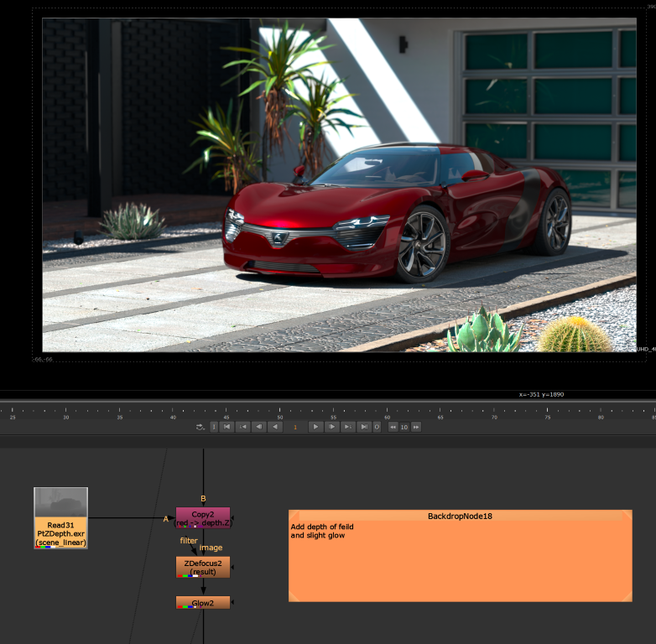Viewport: 656px width, 644px height.
Task: Jump to the first frame
Action: (x=227, y=427)
